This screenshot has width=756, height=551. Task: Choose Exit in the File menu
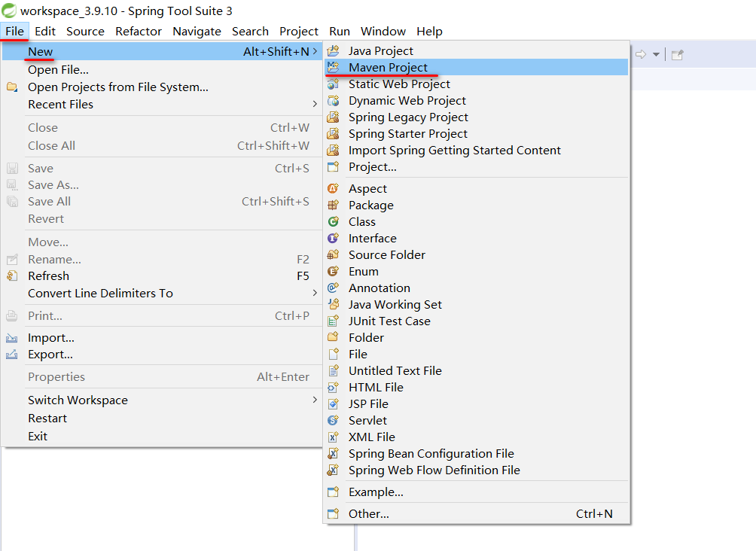tap(162, 436)
